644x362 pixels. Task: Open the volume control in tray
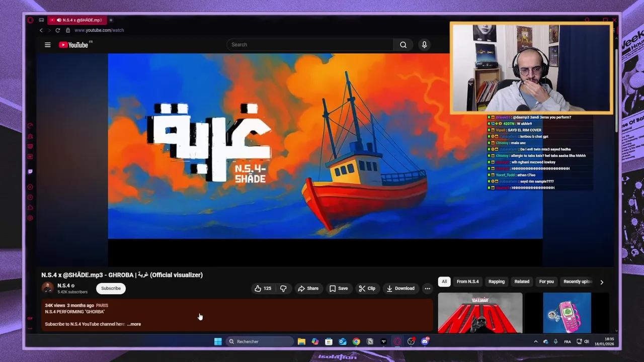[x=586, y=342]
